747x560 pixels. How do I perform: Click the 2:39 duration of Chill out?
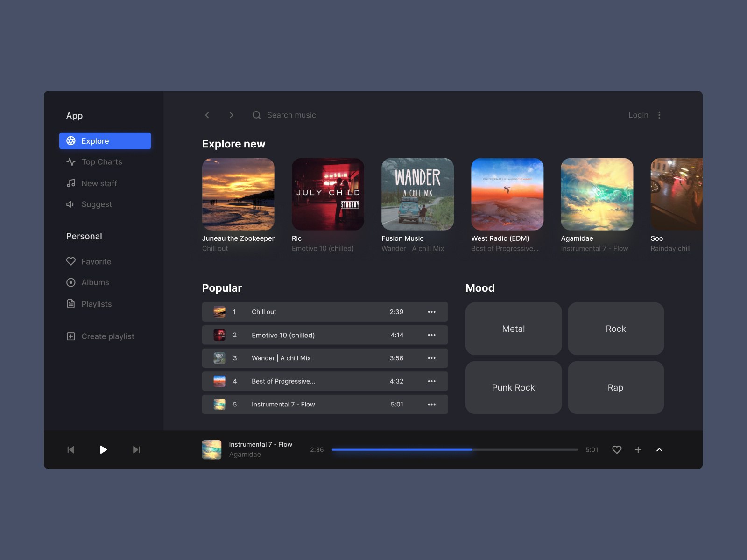396,312
